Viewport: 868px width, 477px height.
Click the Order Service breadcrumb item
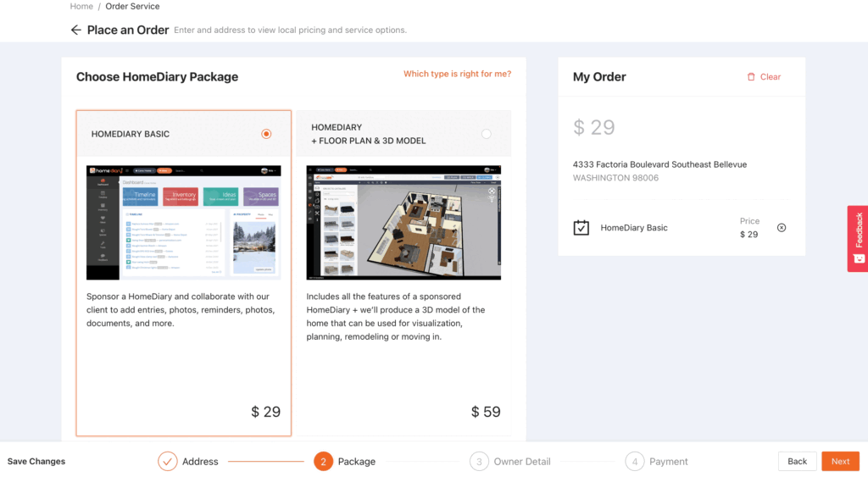132,7
